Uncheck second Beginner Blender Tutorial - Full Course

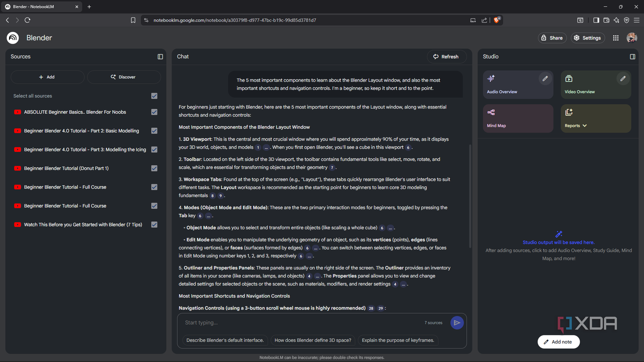click(154, 206)
